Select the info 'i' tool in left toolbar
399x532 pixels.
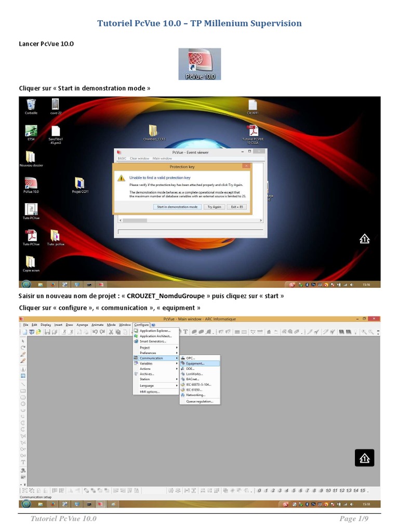(23, 369)
